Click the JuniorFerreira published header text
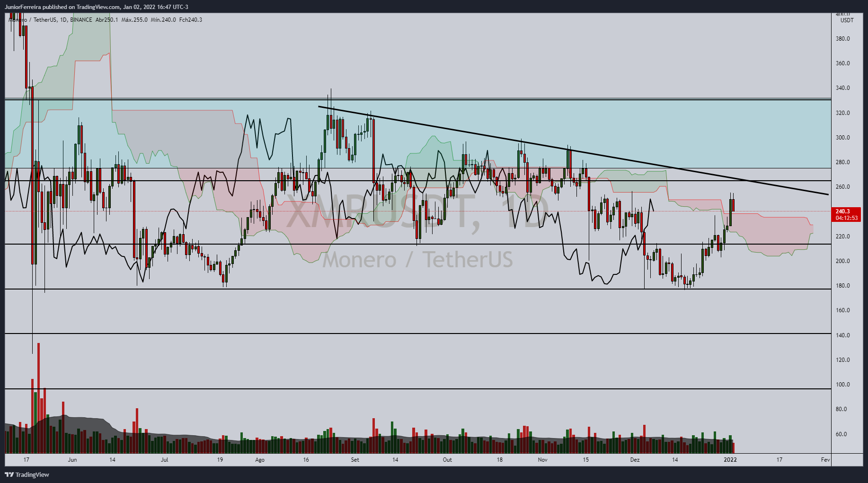 (97, 7)
